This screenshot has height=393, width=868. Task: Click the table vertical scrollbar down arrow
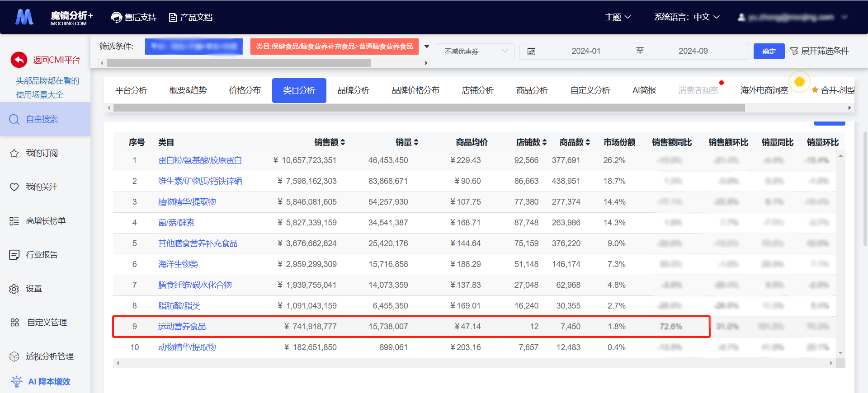coord(840,353)
